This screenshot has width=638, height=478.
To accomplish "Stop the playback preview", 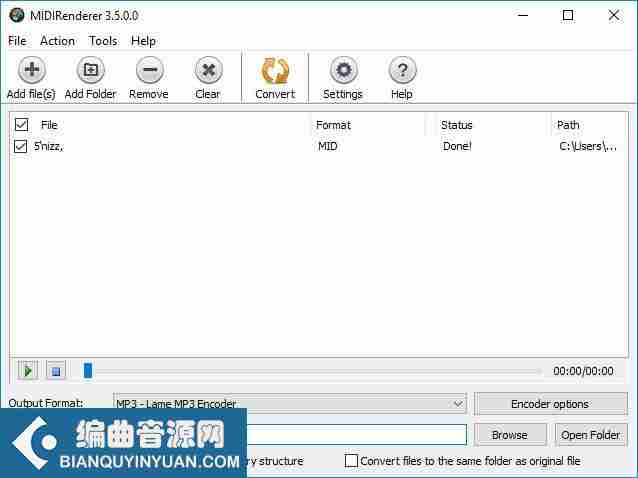I will 56,371.
